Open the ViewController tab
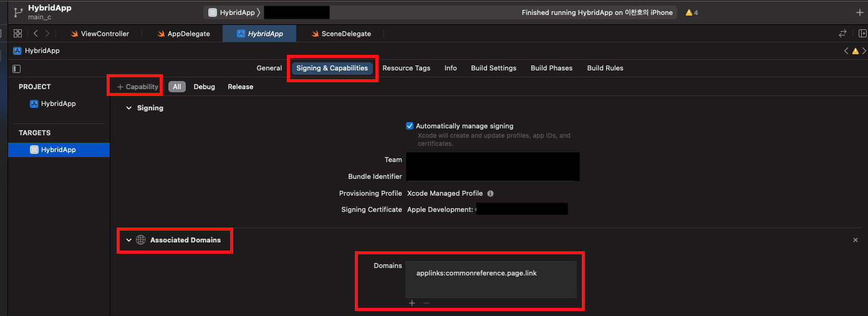The image size is (868, 316). click(100, 34)
